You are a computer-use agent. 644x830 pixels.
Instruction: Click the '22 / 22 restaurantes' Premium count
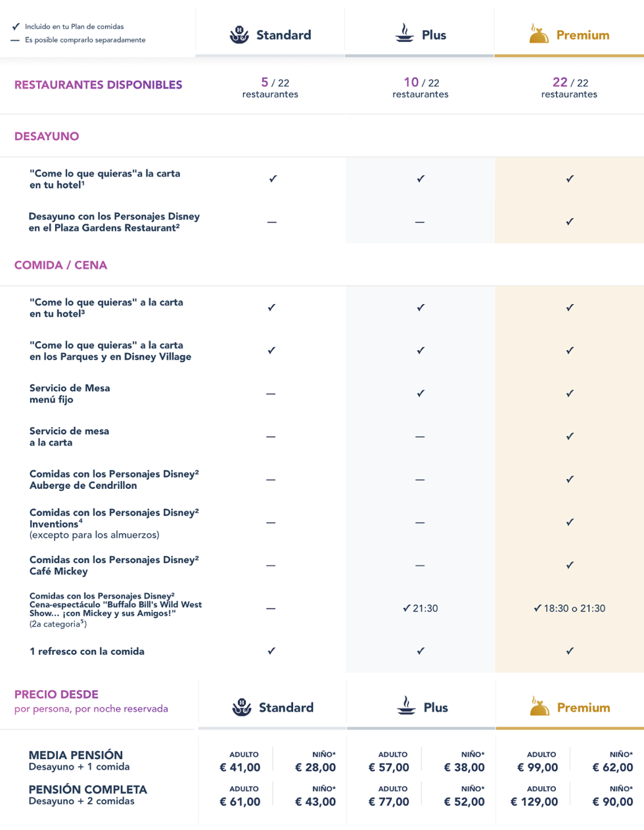(x=570, y=87)
